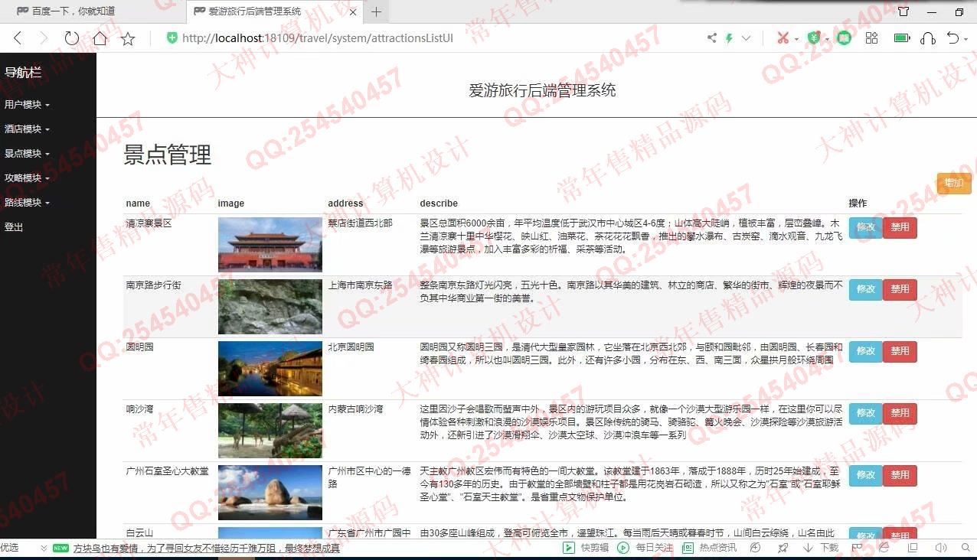Viewport: 977px width, 560px height.
Task: Open the skin shirt icon in title bar
Action: [903, 11]
